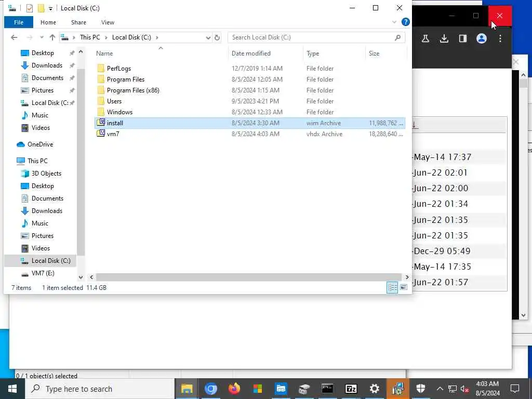Open pinned Downloads in Quick access
Screen dimensions: 532x399
[47, 65]
